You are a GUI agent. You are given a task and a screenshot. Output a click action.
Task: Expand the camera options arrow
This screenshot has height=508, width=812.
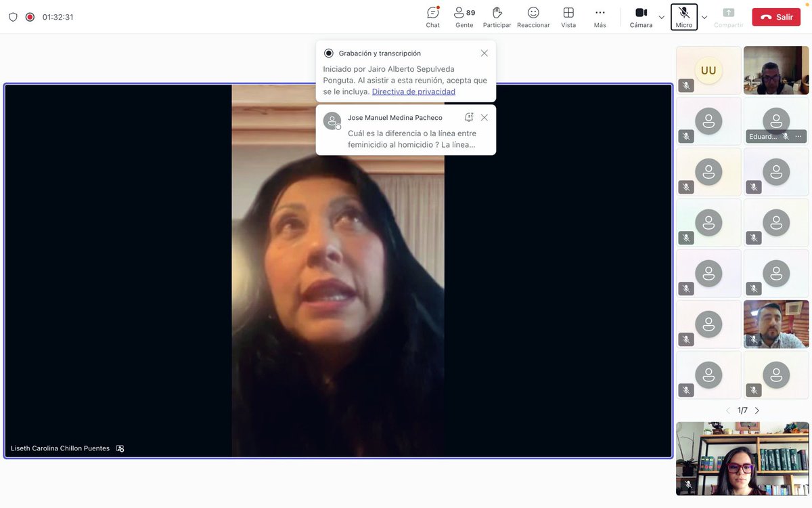click(662, 17)
